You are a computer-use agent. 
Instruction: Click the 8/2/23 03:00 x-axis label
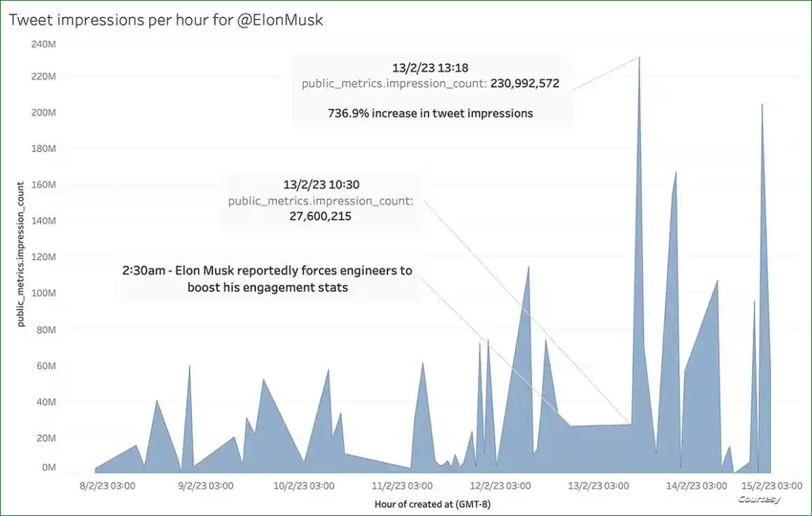click(x=108, y=486)
